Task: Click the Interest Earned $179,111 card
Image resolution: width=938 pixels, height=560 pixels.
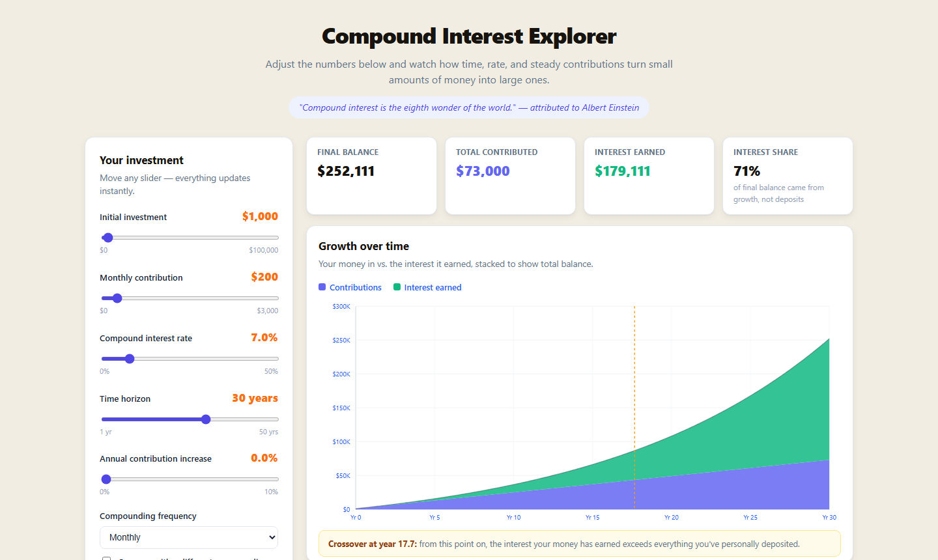Action: click(649, 176)
